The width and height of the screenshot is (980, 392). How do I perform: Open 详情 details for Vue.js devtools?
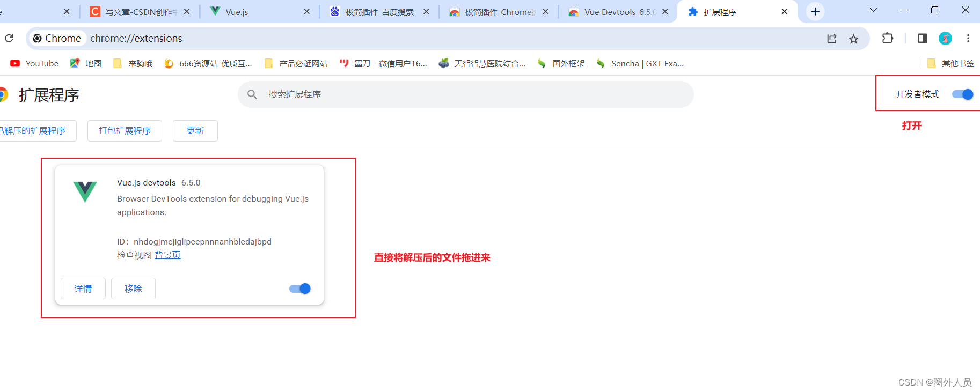[x=83, y=289]
